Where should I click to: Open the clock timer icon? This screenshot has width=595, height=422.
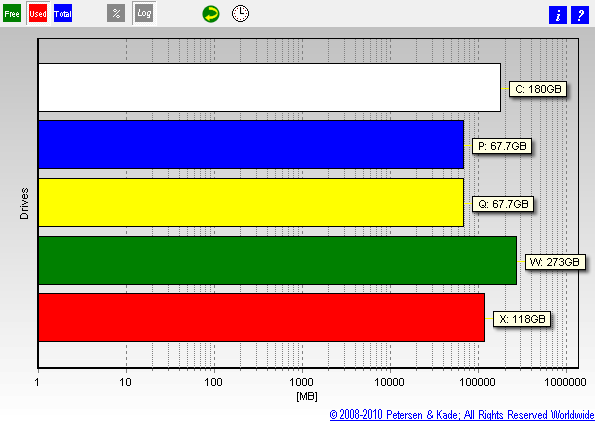241,14
